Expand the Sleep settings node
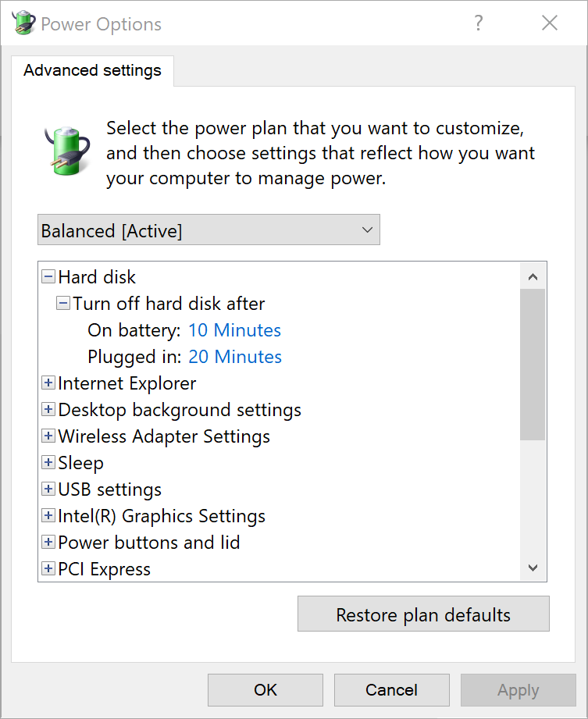Image resolution: width=588 pixels, height=719 pixels. [x=48, y=463]
